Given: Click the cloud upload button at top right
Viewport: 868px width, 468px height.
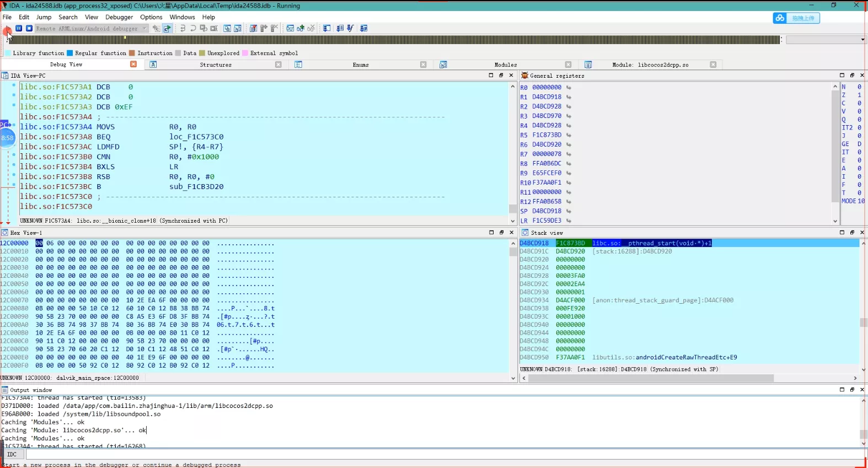Looking at the screenshot, I should point(796,18).
